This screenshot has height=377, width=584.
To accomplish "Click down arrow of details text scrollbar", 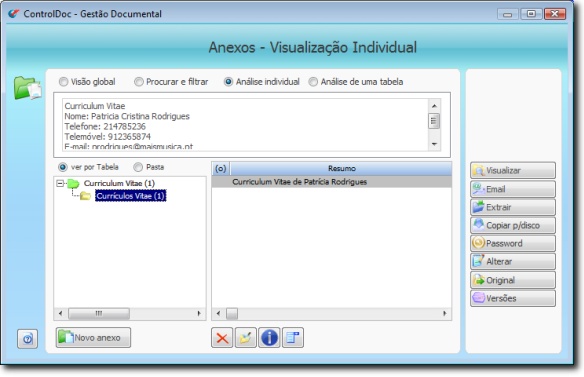I will coord(434,144).
